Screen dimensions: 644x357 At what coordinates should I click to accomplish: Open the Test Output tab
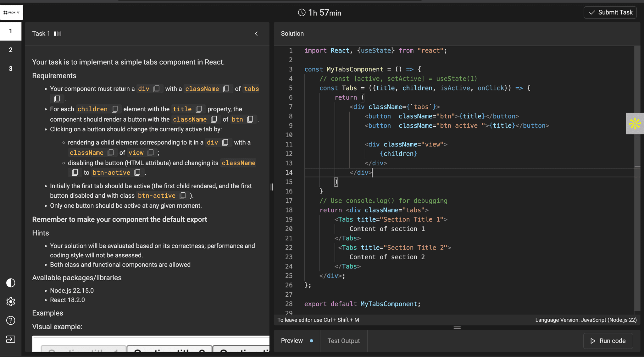tap(343, 341)
